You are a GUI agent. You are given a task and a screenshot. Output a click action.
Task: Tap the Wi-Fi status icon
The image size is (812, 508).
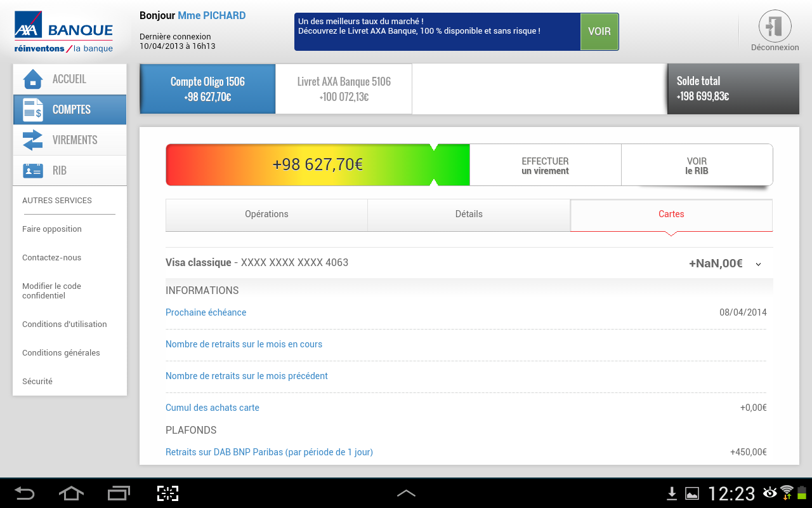pos(787,492)
